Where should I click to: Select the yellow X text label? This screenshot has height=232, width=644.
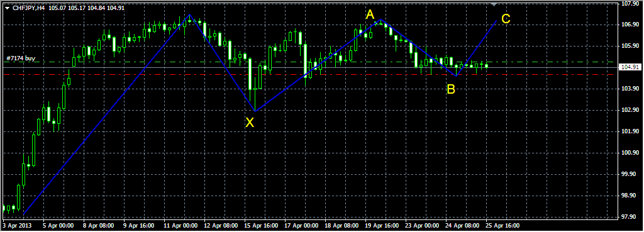249,123
